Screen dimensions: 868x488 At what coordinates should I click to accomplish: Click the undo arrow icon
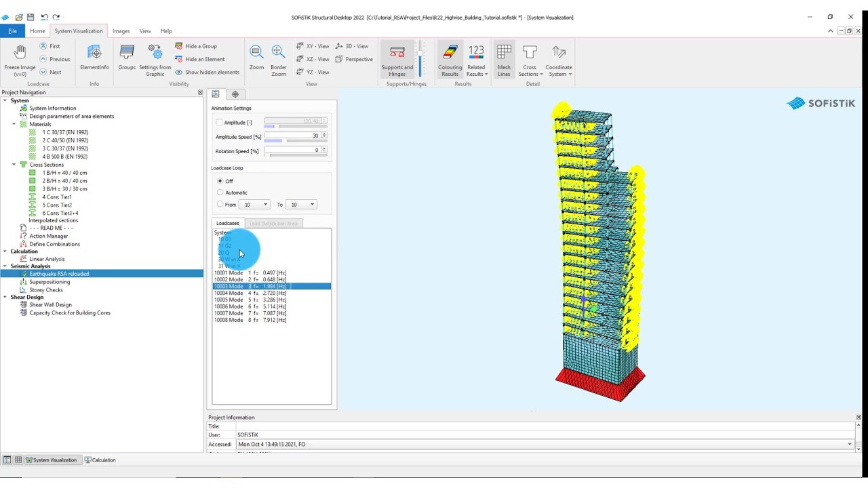[44, 17]
